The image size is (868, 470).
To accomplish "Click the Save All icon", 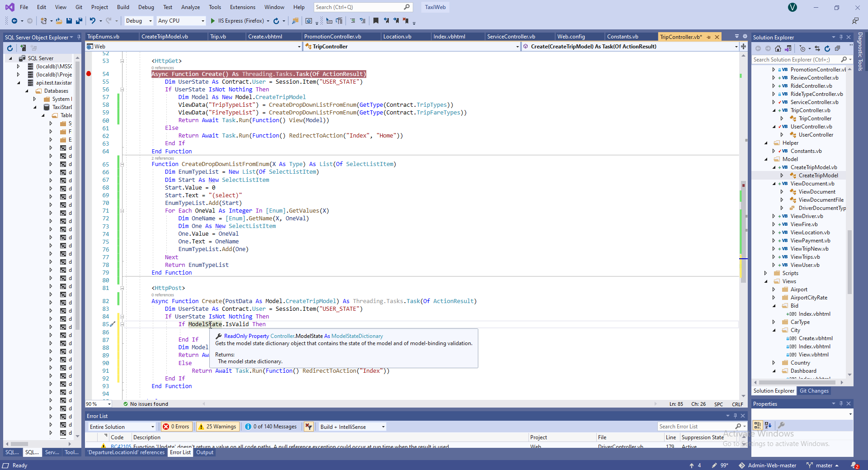I will click(x=79, y=21).
